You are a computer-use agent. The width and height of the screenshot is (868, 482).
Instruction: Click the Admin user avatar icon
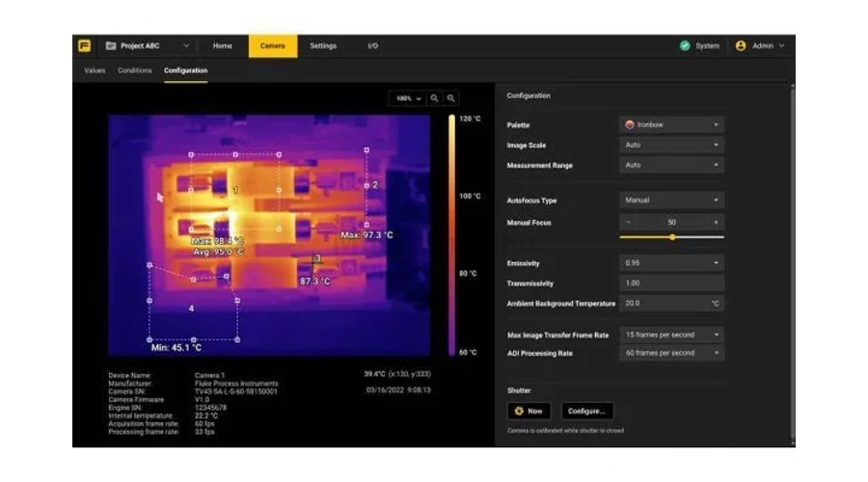tap(741, 46)
